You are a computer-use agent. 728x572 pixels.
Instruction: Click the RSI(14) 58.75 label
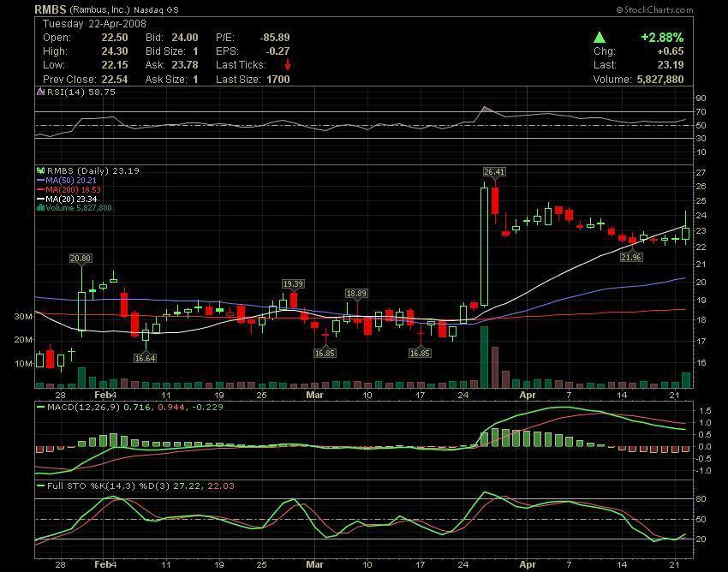point(81,92)
